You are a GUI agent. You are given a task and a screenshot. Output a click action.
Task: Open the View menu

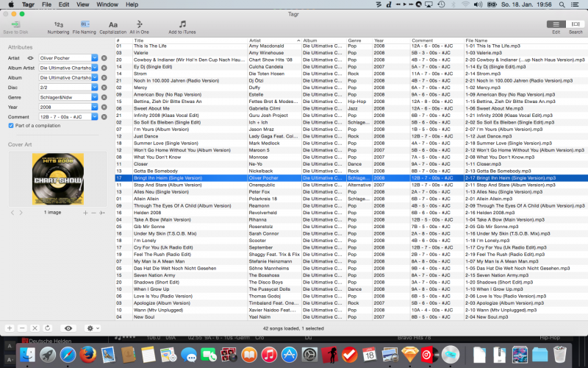click(x=82, y=4)
